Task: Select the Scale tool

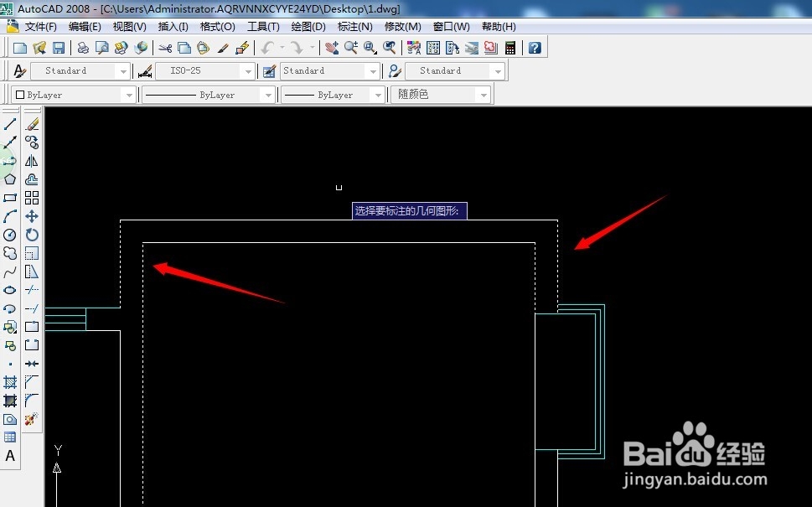Action: (32, 253)
